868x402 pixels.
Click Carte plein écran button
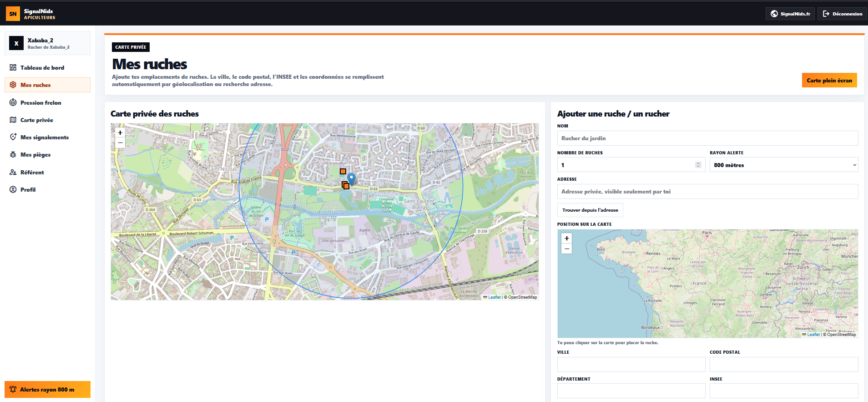coord(829,80)
